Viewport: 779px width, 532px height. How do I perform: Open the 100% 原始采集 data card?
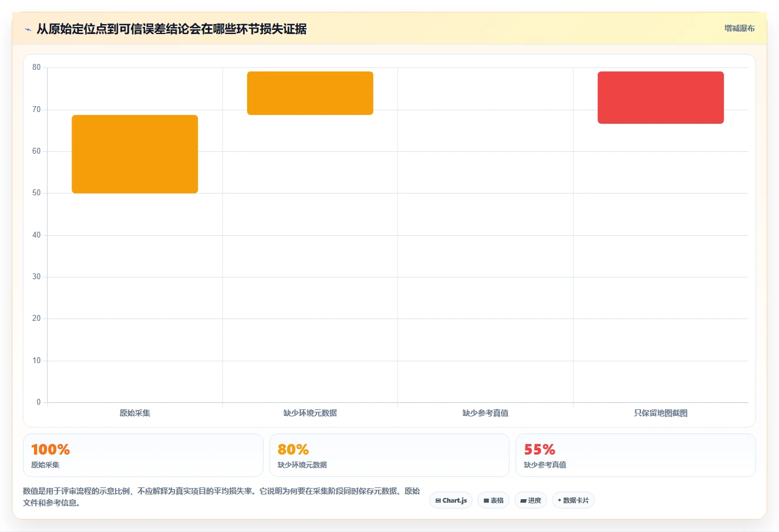tap(143, 455)
